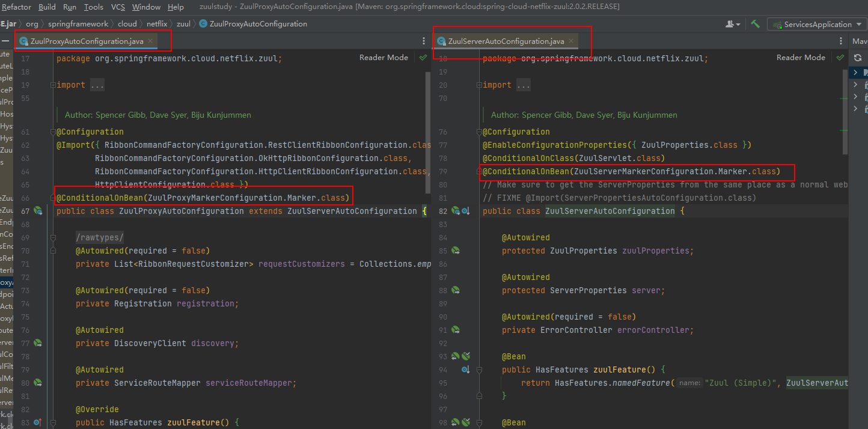The height and width of the screenshot is (429, 868).
Task: Click the ZuulServerAutoConfiguration class name on line 82
Action: click(610, 211)
